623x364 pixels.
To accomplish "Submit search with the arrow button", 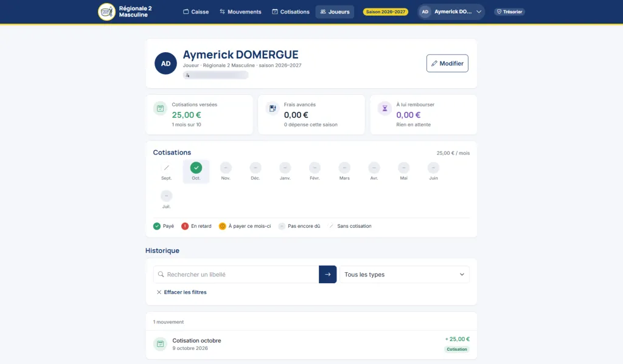I will point(328,274).
